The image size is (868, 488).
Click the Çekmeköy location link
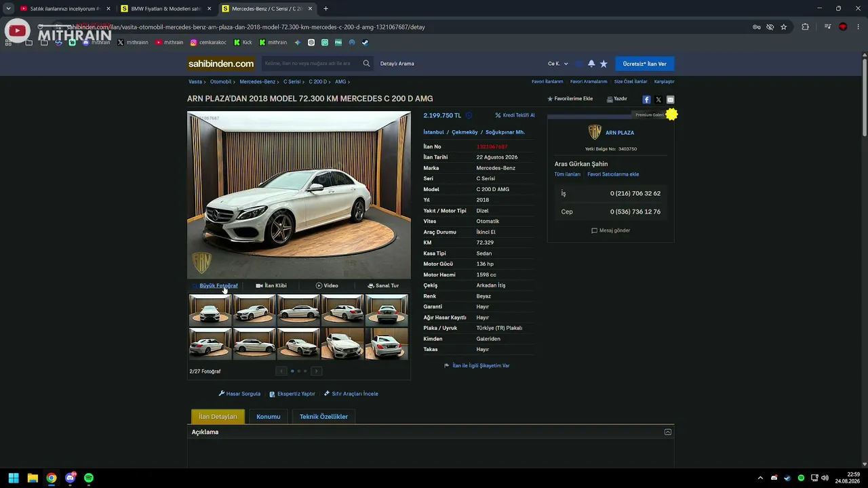coord(465,132)
